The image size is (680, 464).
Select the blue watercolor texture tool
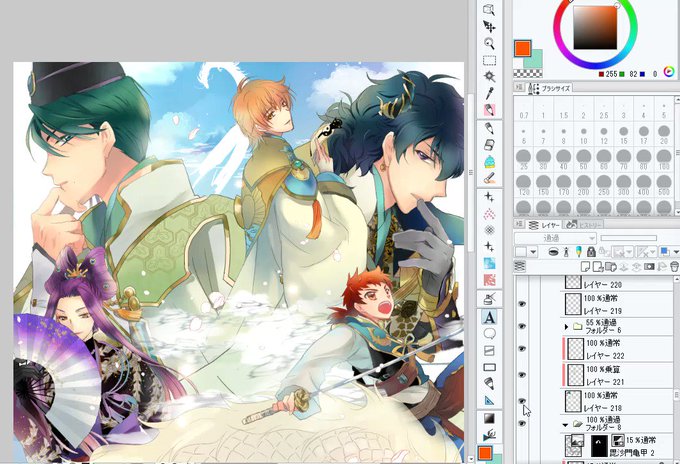[489, 263]
